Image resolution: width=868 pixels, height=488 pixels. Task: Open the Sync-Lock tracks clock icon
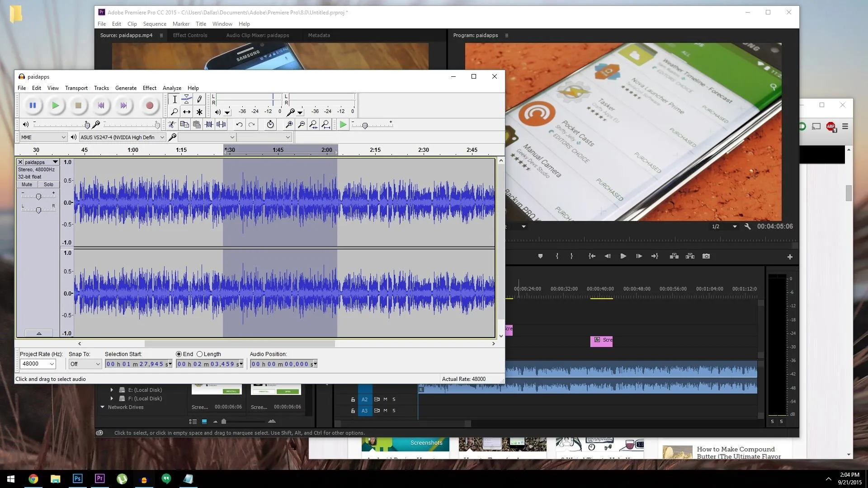pyautogui.click(x=270, y=124)
